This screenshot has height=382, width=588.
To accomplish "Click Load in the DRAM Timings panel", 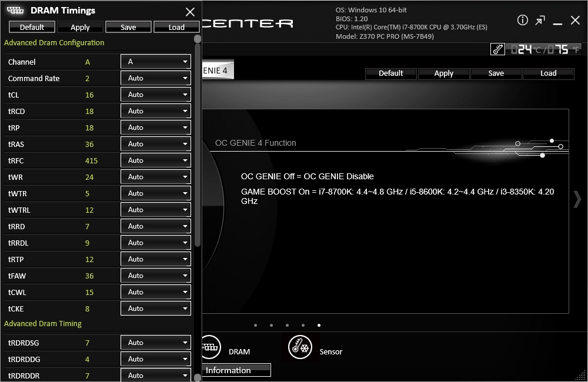I will pyautogui.click(x=176, y=27).
